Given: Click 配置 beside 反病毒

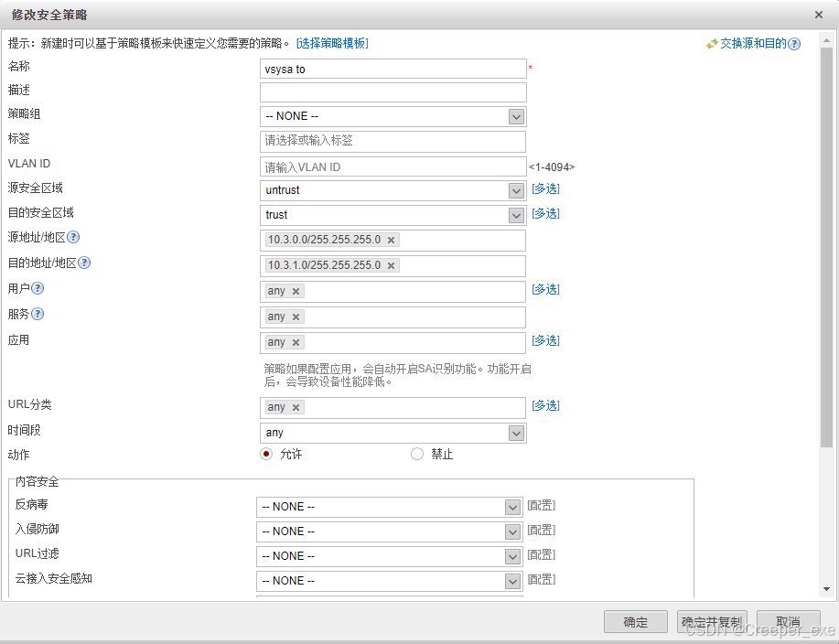Looking at the screenshot, I should click(542, 506).
